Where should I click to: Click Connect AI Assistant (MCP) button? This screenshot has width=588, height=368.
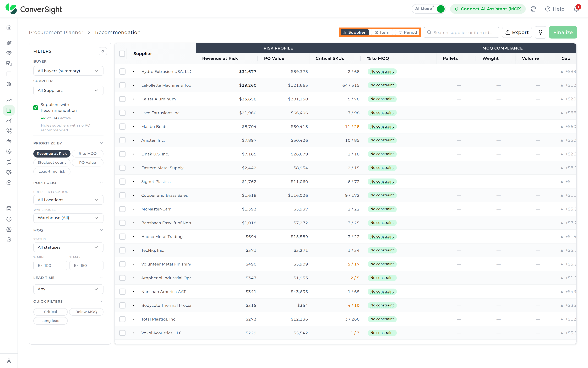pos(488,9)
